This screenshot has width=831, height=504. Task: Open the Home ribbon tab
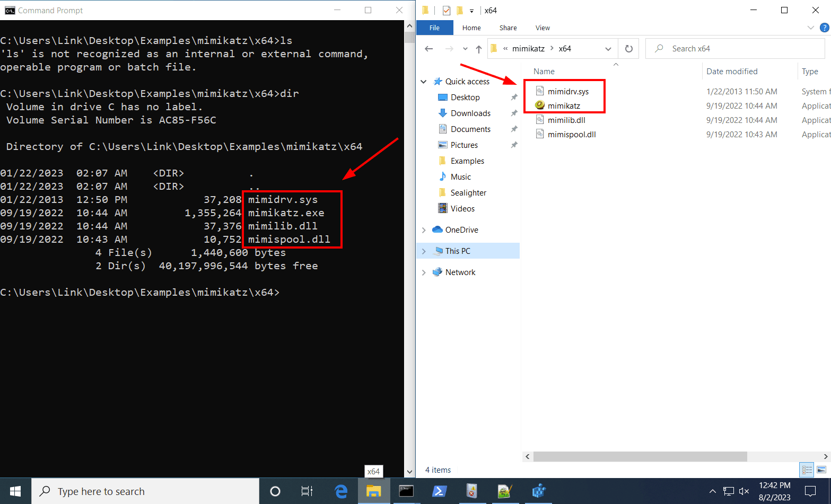point(471,28)
